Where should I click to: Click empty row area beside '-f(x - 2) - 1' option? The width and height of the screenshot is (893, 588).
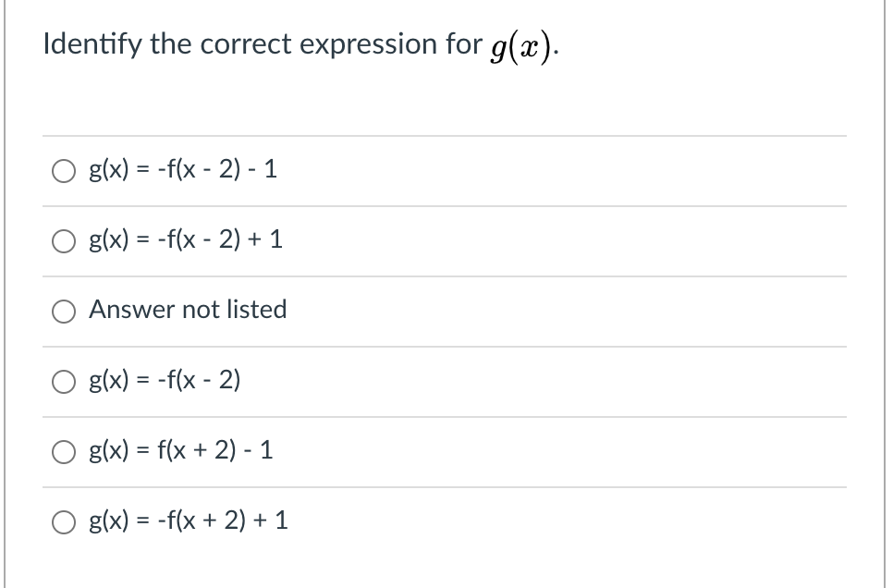click(x=564, y=171)
